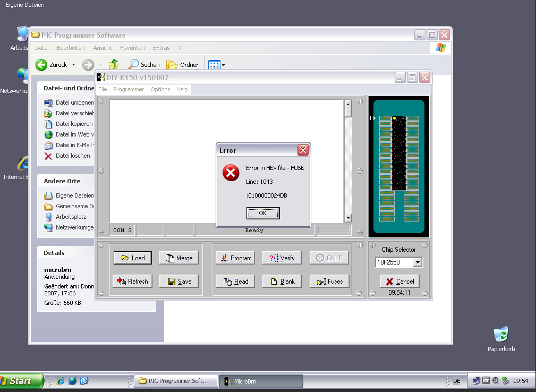Click the Refresh button
Screen dimensions: 536x392
coord(133,282)
